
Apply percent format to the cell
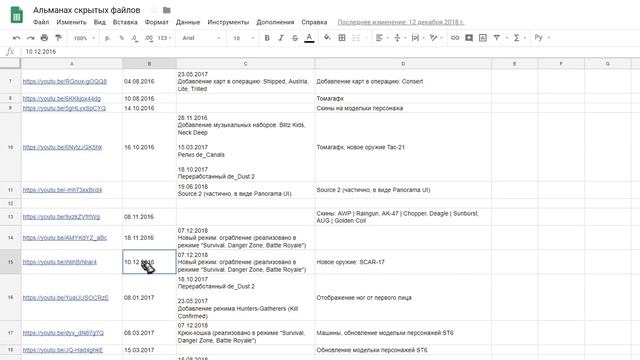coord(121,38)
